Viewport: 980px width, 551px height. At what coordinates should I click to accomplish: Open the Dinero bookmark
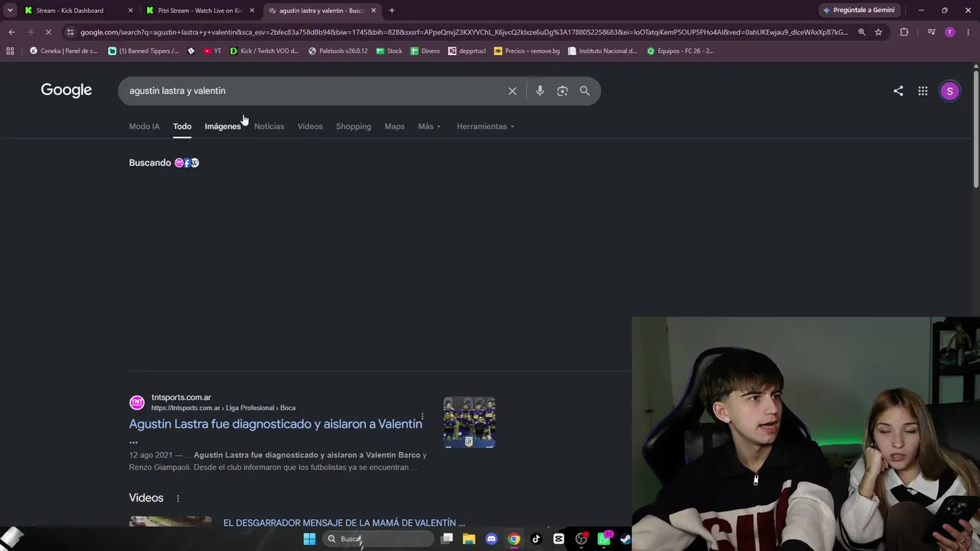[x=425, y=51]
